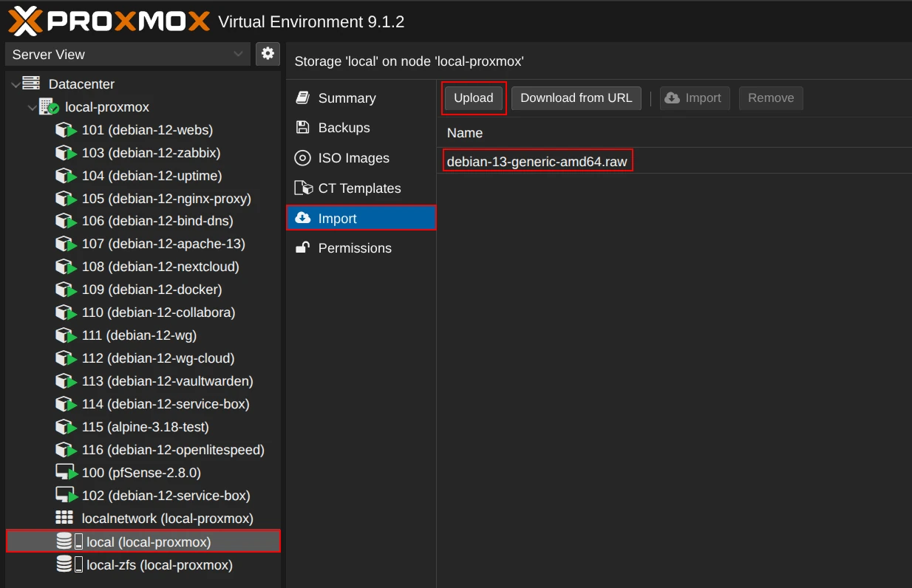Click the Datacenter server rack icon

coord(31,83)
